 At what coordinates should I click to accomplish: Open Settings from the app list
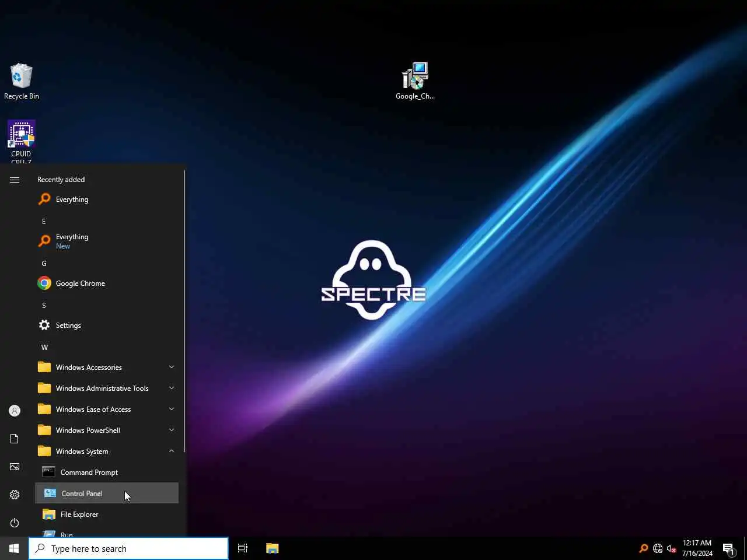click(107, 325)
